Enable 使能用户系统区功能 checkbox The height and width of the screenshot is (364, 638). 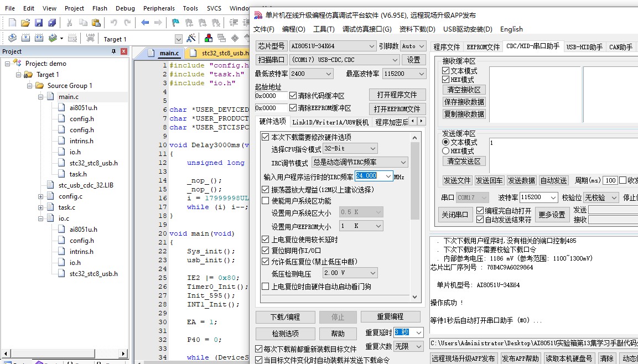tap(265, 200)
